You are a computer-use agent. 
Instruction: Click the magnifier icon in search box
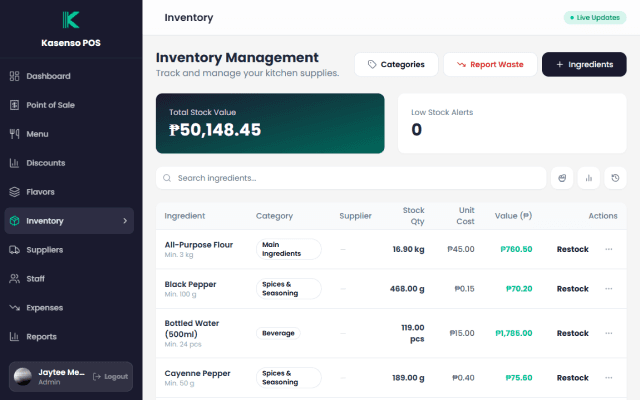[167, 178]
